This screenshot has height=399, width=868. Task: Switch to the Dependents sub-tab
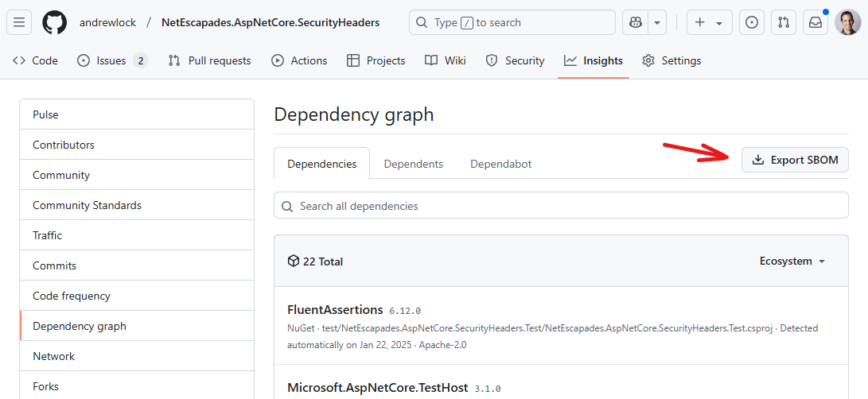(x=414, y=164)
